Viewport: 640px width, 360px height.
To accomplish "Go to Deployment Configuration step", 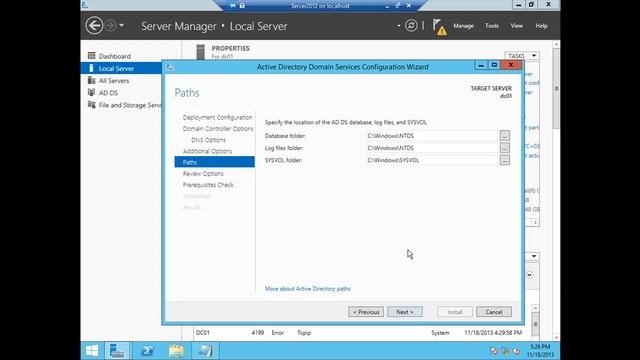I will tap(217, 118).
